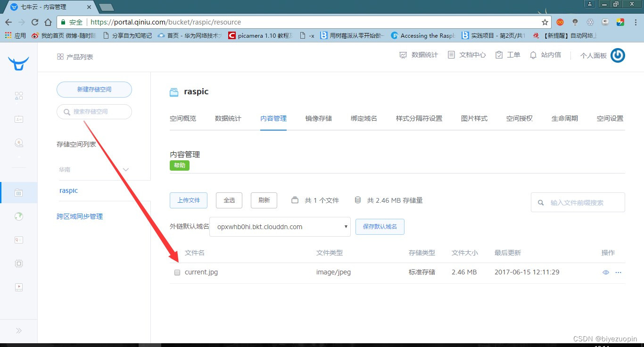The width and height of the screenshot is (644, 347).
Task: Open the orange infinity extension icon
Action: click(x=560, y=22)
